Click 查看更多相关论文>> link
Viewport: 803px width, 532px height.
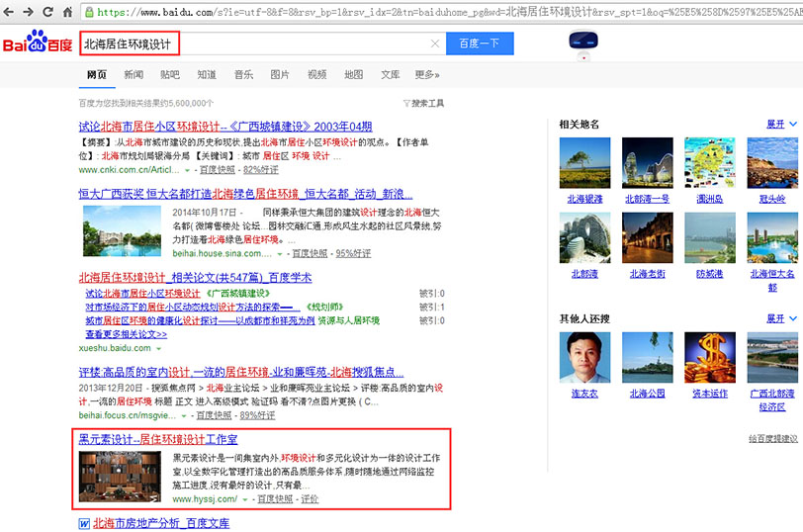(126, 334)
